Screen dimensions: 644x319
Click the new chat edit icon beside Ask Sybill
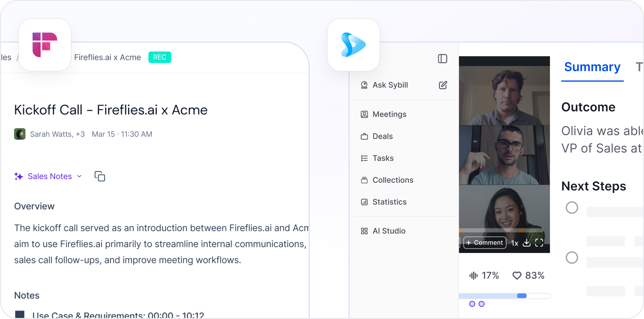pos(443,85)
